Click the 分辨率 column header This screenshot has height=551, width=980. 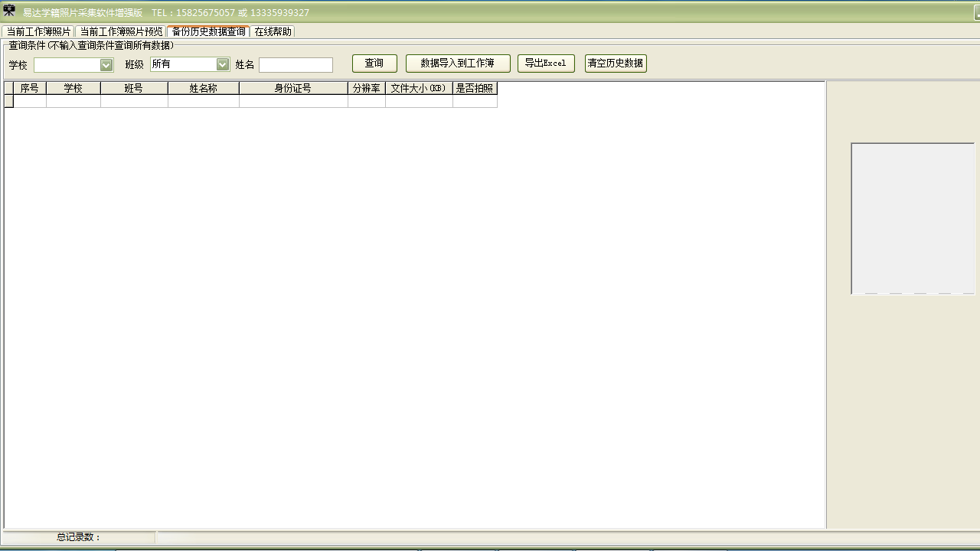tap(366, 89)
